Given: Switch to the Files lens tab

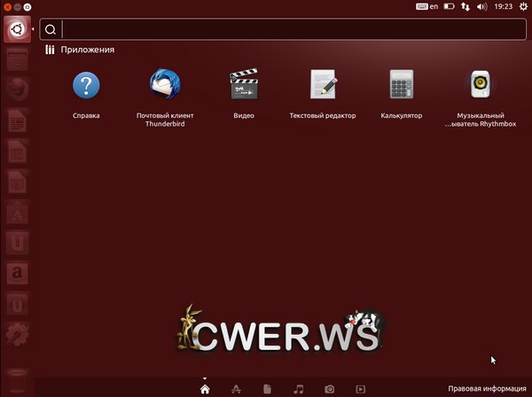Looking at the screenshot, I should (267, 389).
